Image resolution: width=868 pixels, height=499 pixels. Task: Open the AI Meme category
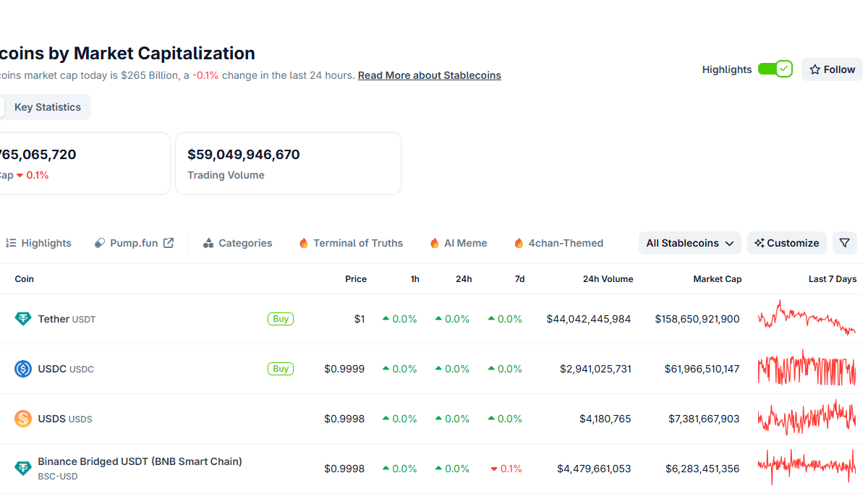pyautogui.click(x=458, y=243)
